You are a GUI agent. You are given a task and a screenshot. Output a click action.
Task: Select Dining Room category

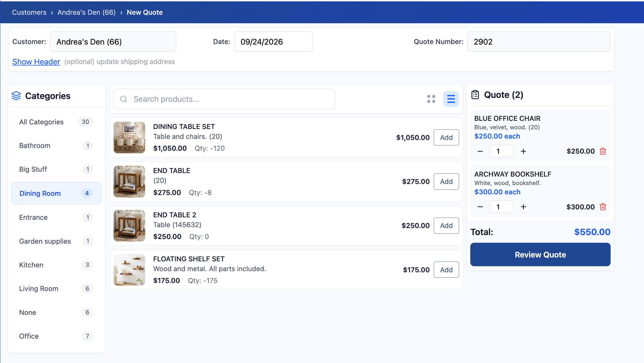pyautogui.click(x=56, y=193)
